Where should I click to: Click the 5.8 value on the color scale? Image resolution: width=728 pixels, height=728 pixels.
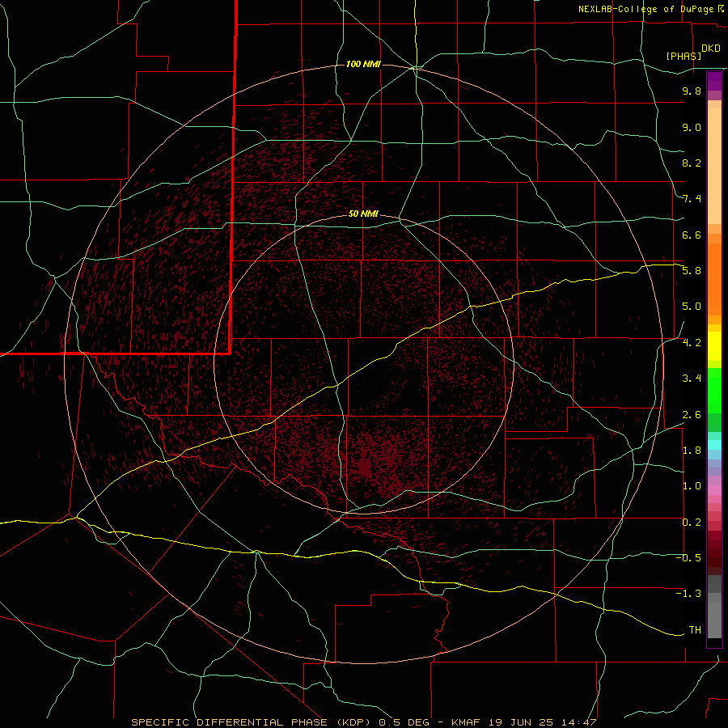tap(692, 271)
